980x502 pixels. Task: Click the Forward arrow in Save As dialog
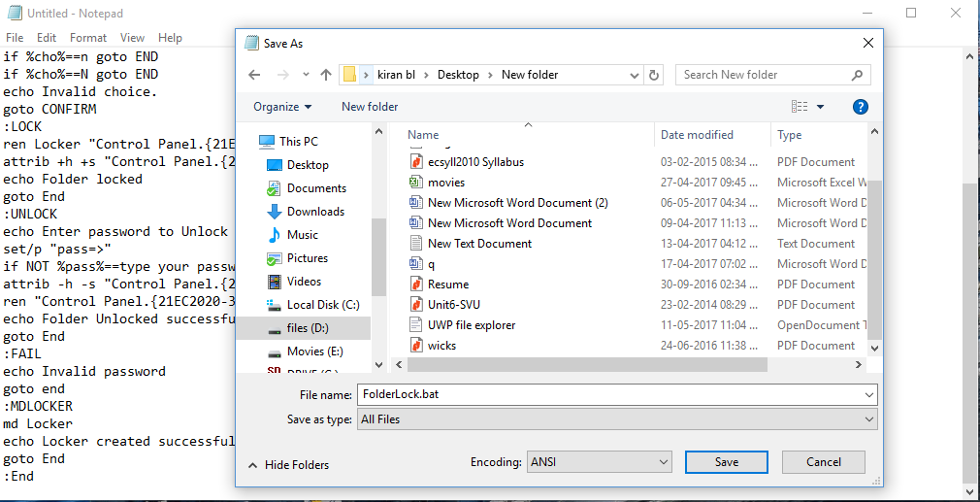pyautogui.click(x=282, y=75)
